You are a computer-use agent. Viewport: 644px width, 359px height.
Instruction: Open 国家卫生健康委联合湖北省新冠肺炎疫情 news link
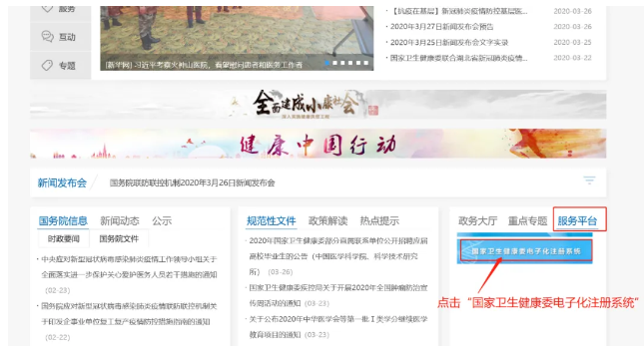[458, 58]
